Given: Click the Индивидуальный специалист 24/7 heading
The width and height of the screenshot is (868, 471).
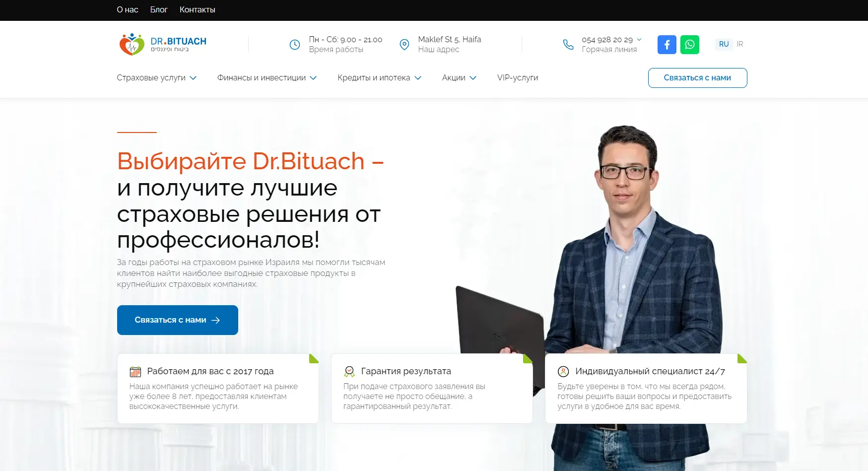Looking at the screenshot, I should 650,371.
